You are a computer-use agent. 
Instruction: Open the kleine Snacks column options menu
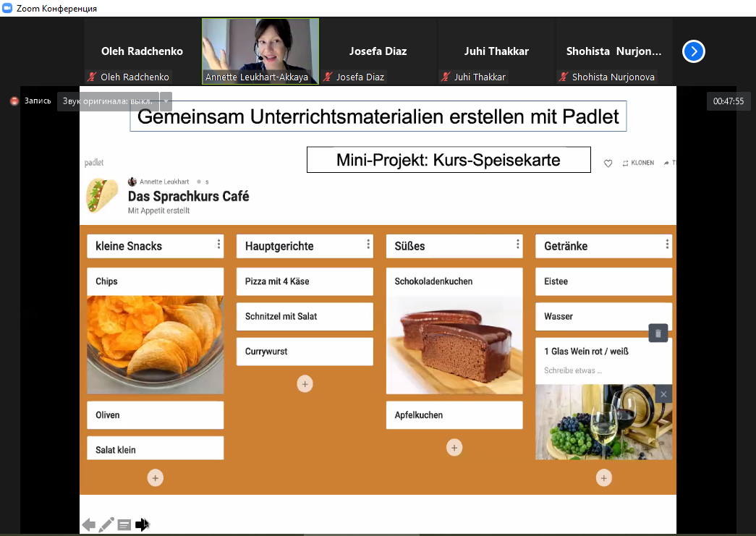click(218, 245)
